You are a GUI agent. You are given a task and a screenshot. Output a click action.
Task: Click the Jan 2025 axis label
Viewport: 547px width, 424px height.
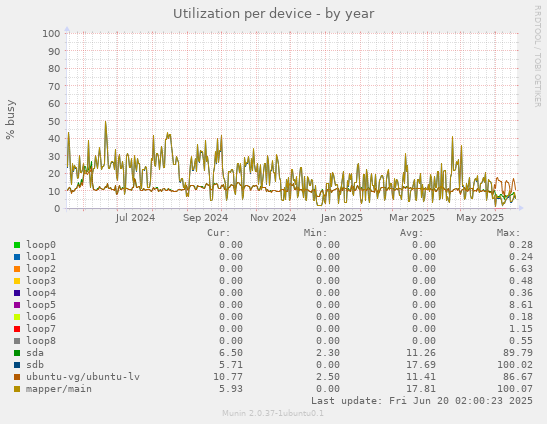tap(342, 218)
